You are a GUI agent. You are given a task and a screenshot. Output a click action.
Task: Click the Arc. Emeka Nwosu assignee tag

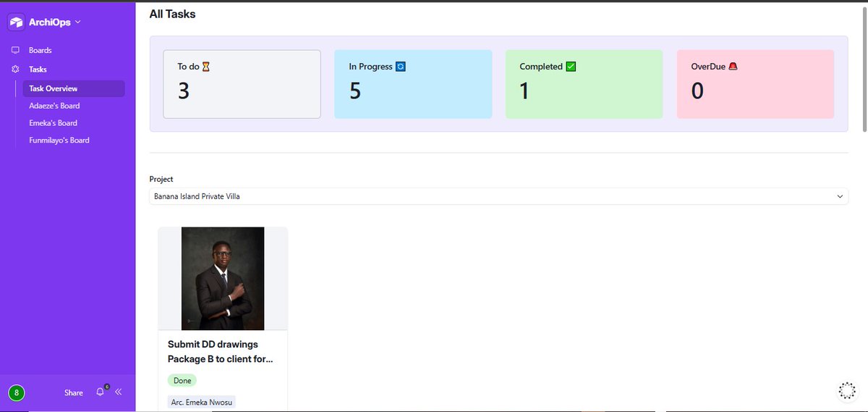pyautogui.click(x=202, y=402)
